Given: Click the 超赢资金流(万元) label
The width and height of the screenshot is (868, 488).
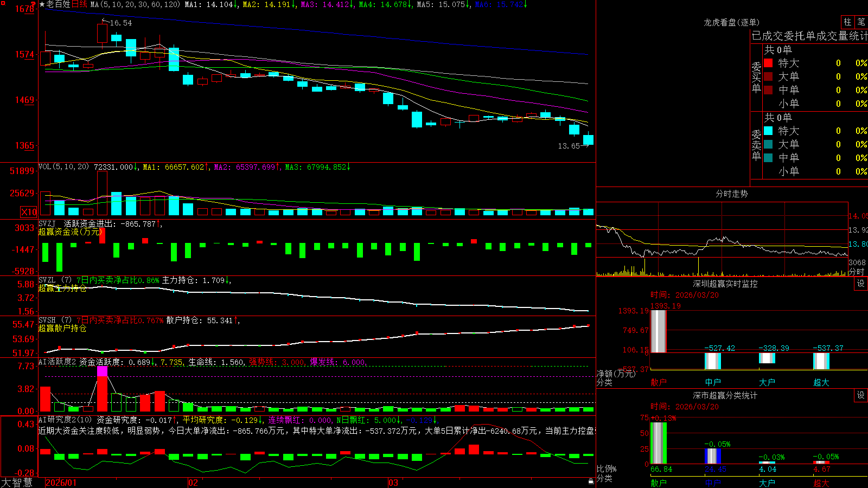Looking at the screenshot, I should pos(70,232).
